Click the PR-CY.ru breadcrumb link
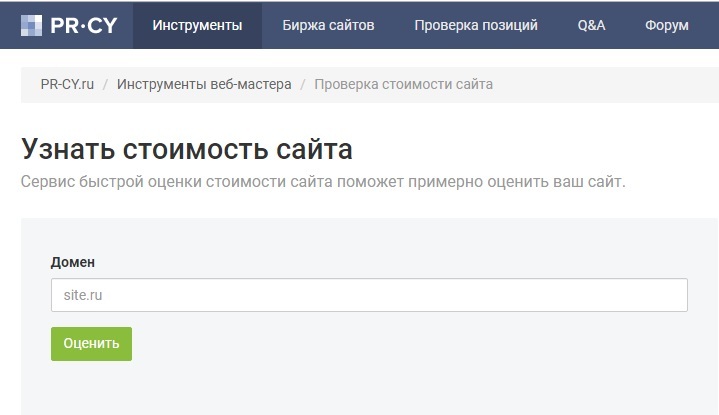Screen dimensions: 719x415 coord(67,84)
